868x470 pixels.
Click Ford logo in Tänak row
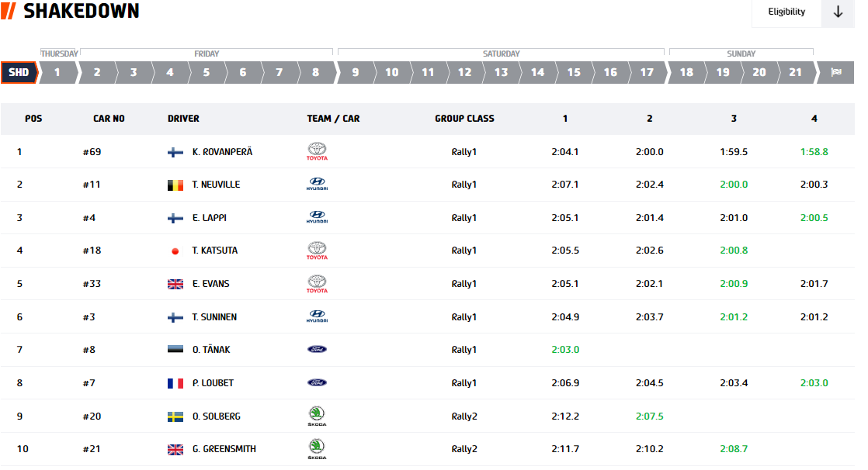[x=317, y=350]
